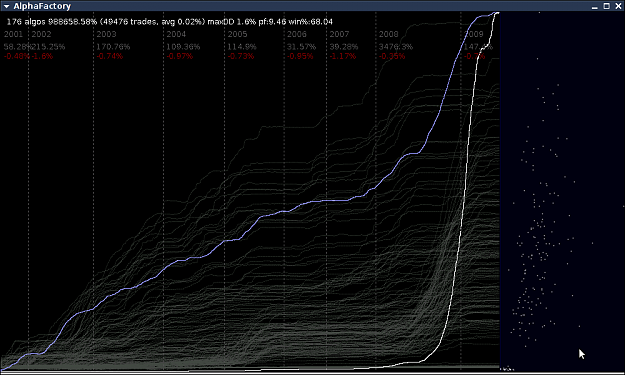
Task: Select the 2006 year label
Action: pos(297,34)
